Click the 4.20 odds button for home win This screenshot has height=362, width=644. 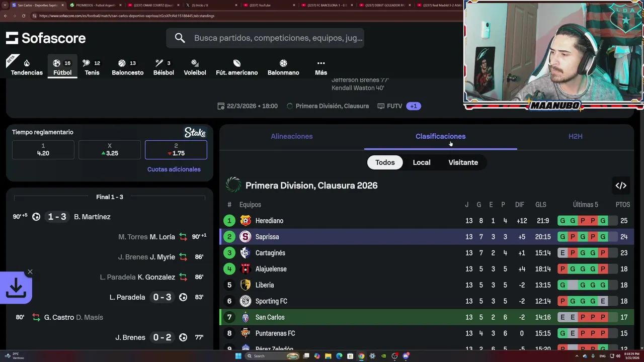43,150
